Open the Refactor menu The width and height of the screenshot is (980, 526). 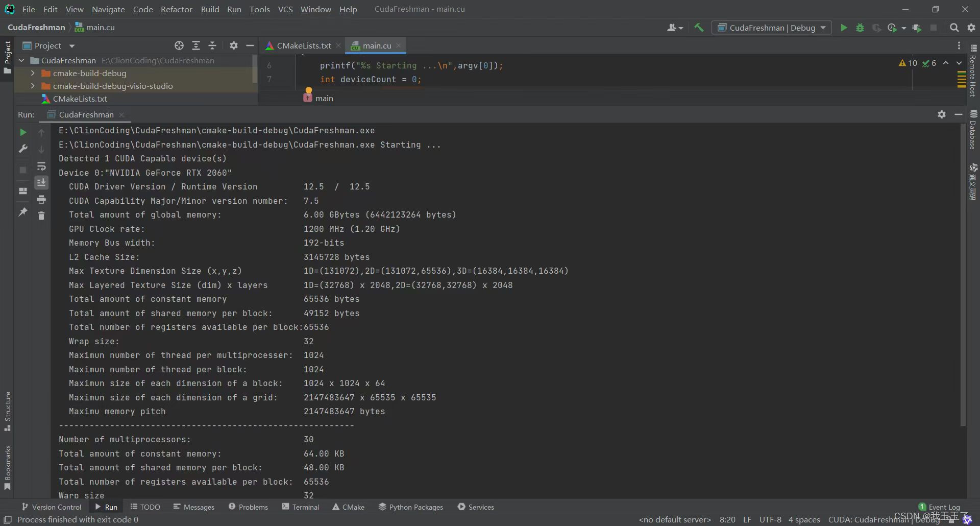(176, 9)
